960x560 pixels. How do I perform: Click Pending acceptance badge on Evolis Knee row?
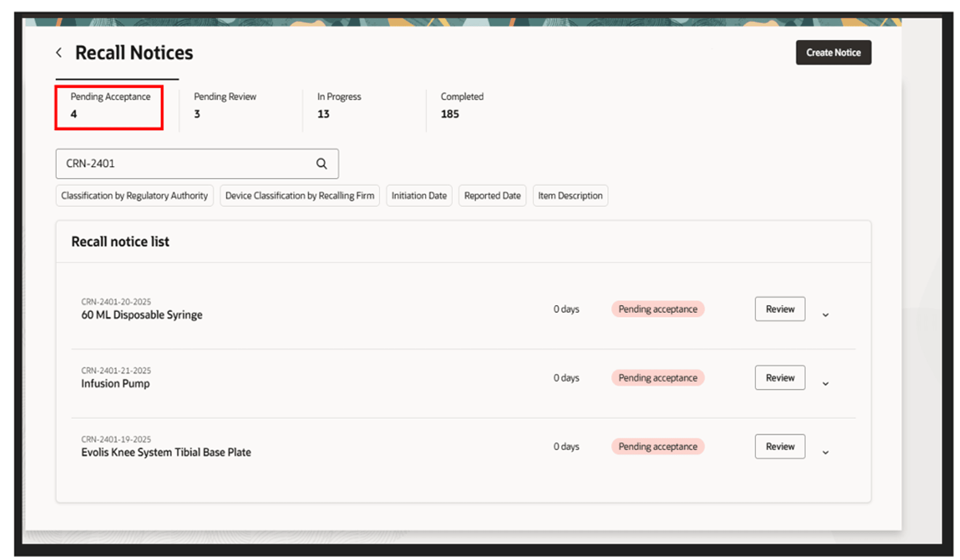click(x=658, y=447)
